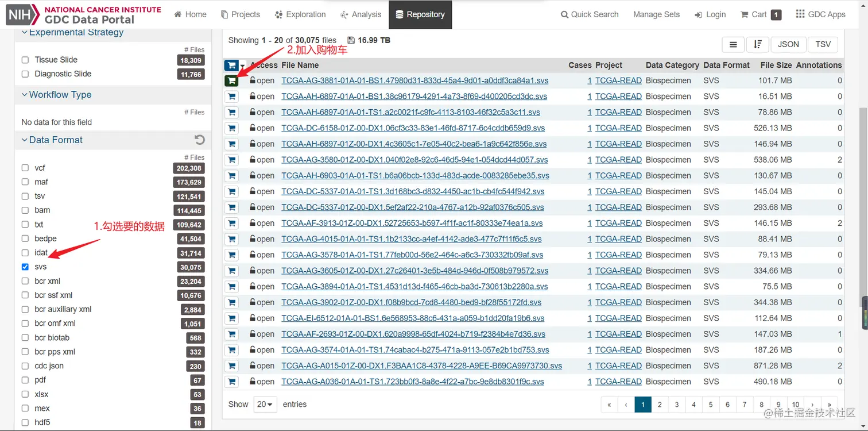The width and height of the screenshot is (868, 431).
Task: Uncheck the svs data format
Action: tap(25, 267)
